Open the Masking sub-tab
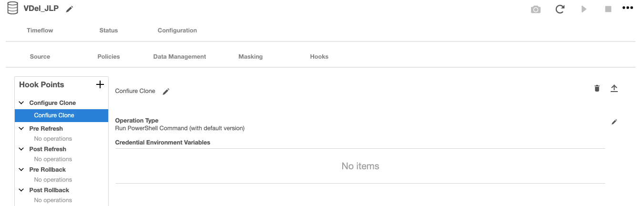The height and width of the screenshot is (206, 644). pos(250,57)
